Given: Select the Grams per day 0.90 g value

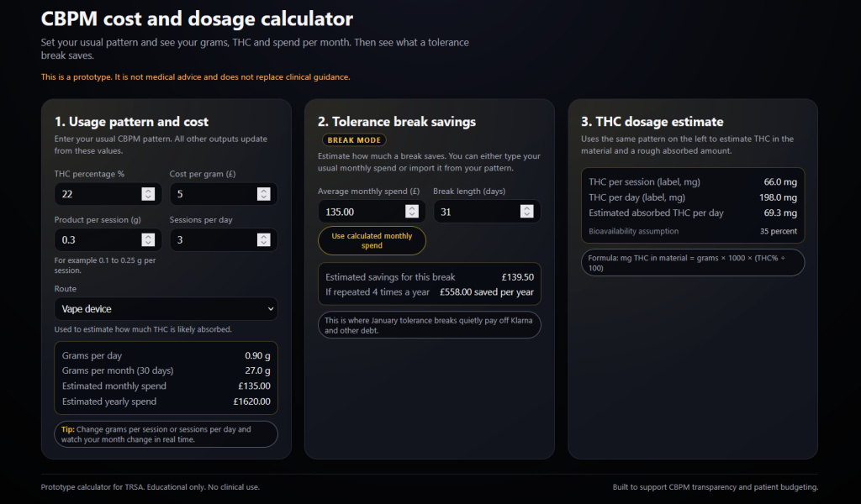Looking at the screenshot, I should (x=257, y=355).
